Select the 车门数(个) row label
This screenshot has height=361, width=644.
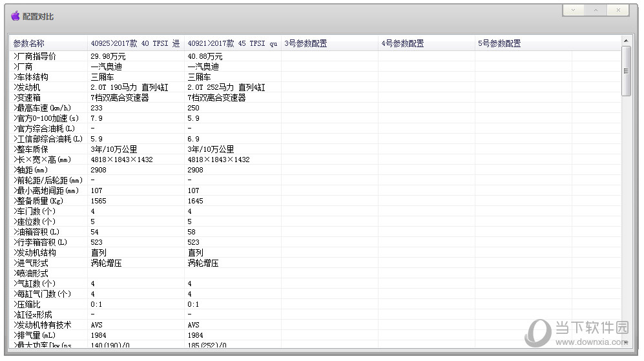[x=34, y=211]
